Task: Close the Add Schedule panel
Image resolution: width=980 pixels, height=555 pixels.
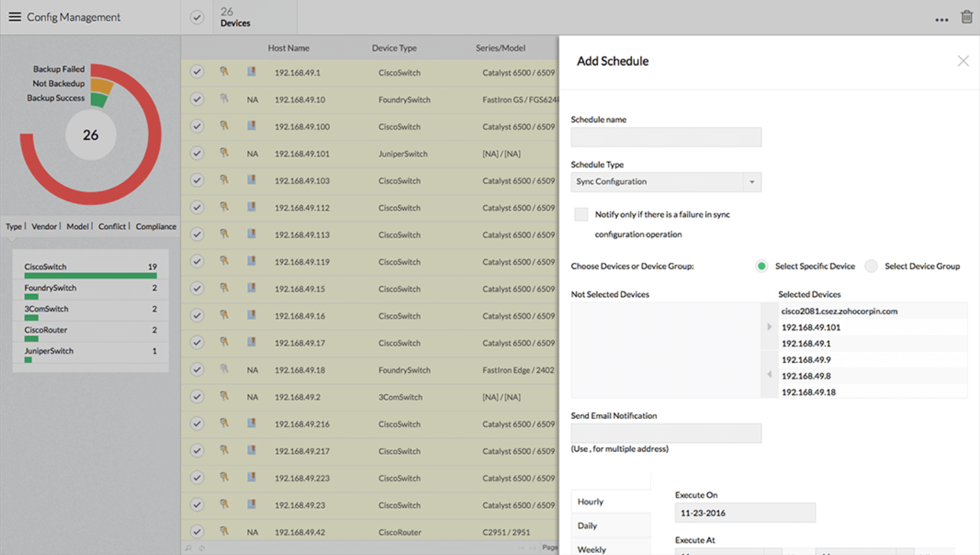Action: click(963, 61)
